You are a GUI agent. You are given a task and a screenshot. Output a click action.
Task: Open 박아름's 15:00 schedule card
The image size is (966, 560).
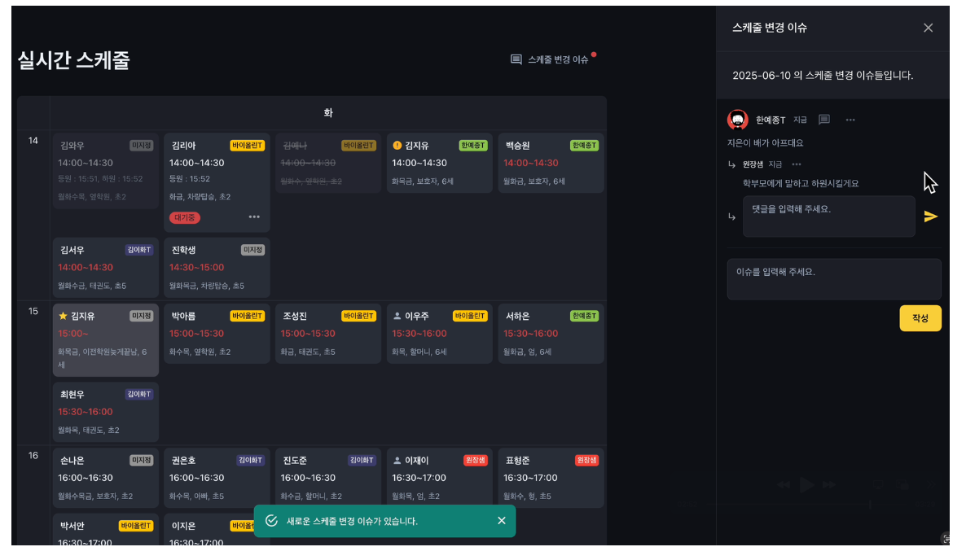(x=217, y=334)
